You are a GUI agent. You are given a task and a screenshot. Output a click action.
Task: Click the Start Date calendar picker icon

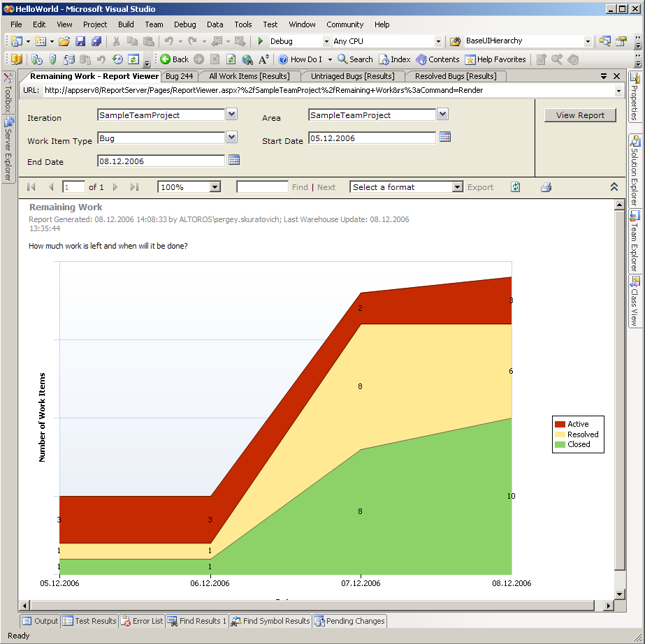445,136
